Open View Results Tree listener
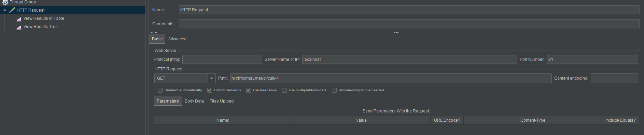The height and width of the screenshot is (135, 644). tap(40, 27)
